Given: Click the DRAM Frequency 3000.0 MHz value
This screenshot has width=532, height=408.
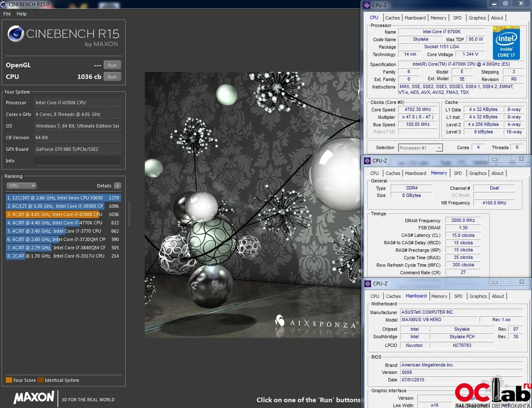Looking at the screenshot, I should tap(463, 221).
